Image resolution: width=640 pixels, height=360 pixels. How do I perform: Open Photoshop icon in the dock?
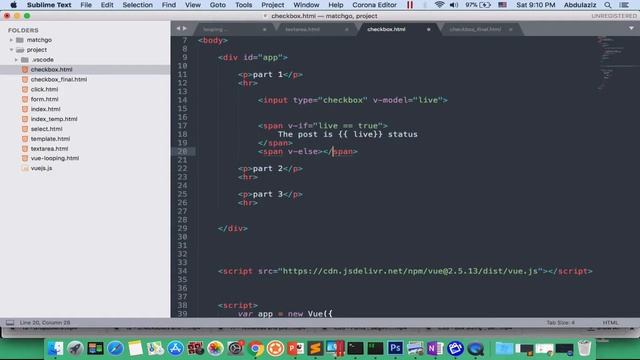395,348
